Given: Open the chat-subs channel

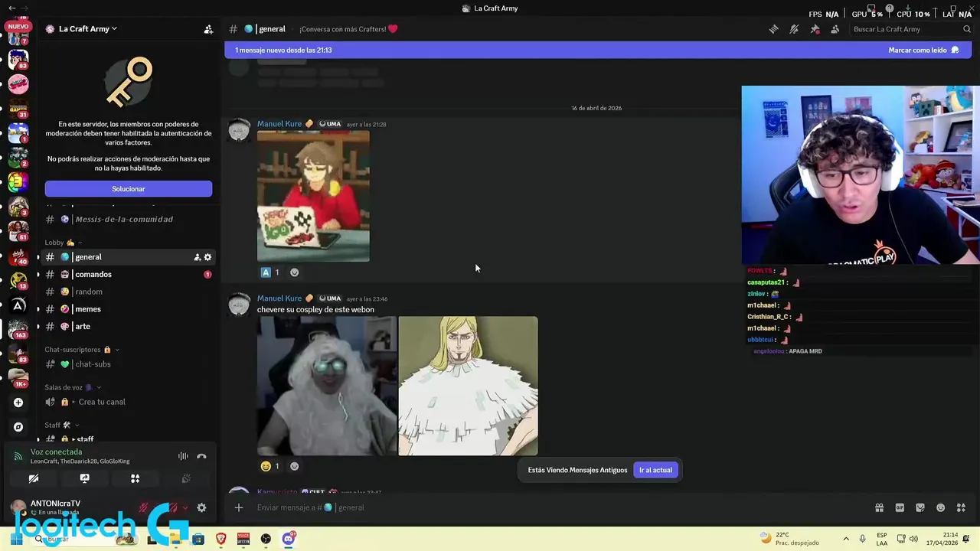Looking at the screenshot, I should click(x=129, y=364).
